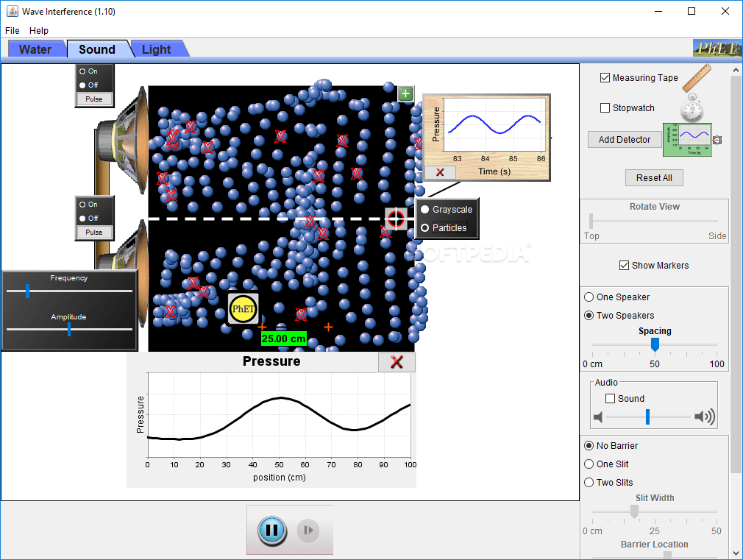Click the Java application window icon
The height and width of the screenshot is (560, 743).
[x=13, y=11]
